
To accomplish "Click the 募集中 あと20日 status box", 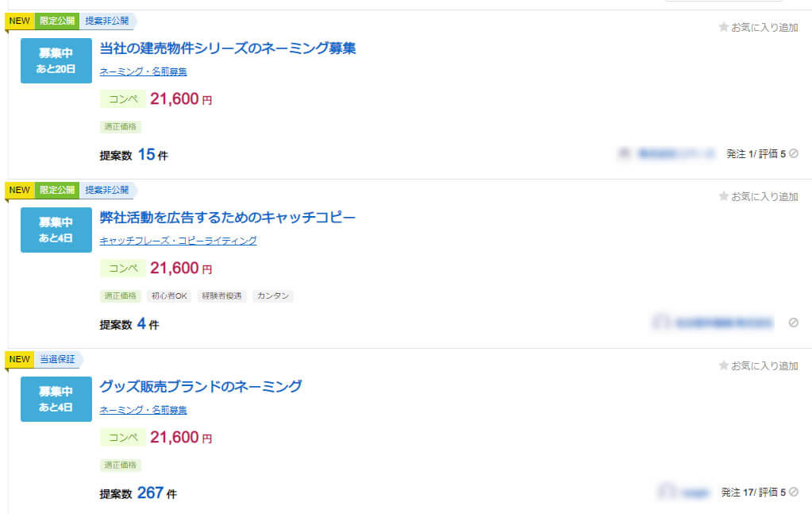I will click(56, 60).
